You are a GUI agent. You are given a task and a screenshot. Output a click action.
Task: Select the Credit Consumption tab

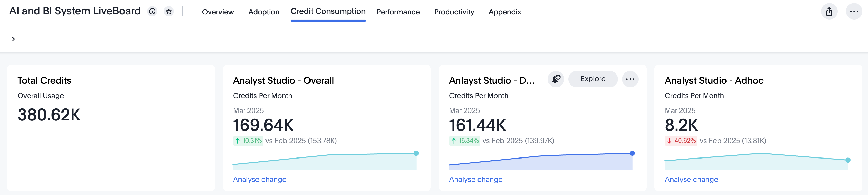coord(328,12)
